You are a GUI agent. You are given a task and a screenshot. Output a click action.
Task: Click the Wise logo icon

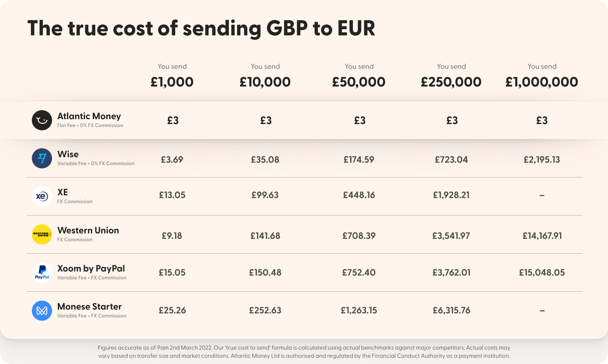pyautogui.click(x=42, y=158)
